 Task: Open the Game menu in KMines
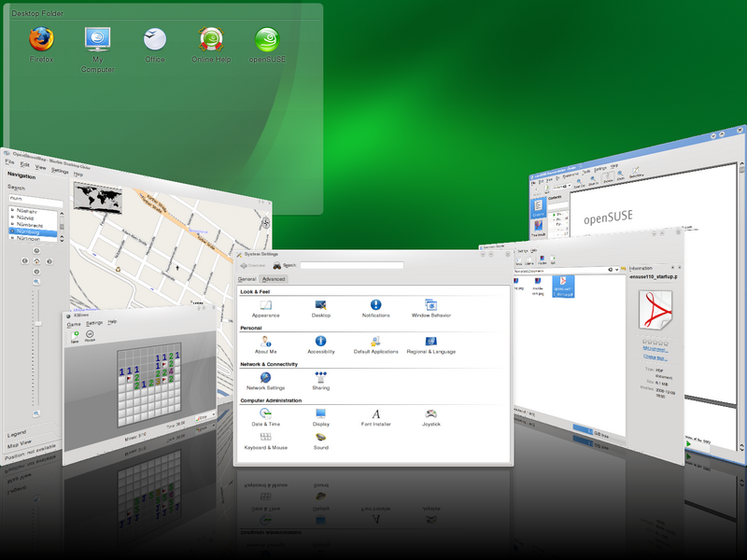[74, 324]
